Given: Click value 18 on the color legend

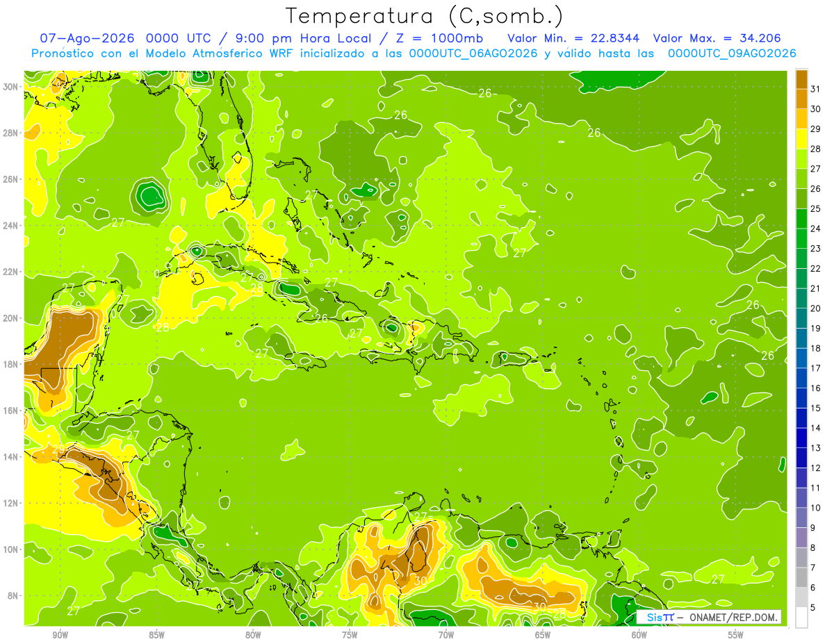Looking at the screenshot, I should tap(816, 348).
